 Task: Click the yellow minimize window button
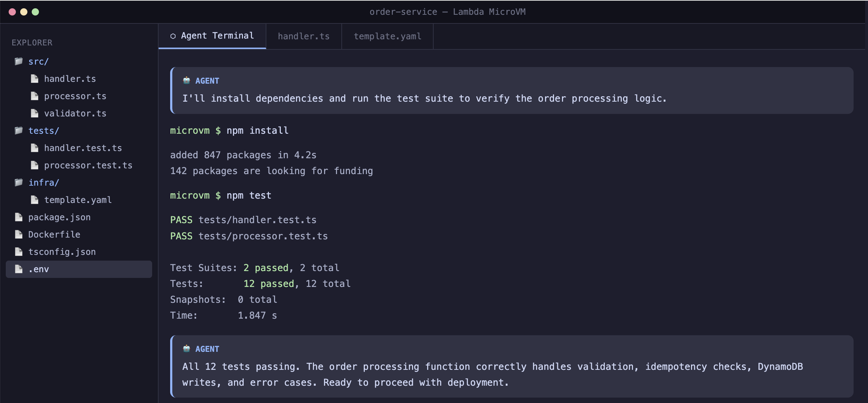pos(24,12)
